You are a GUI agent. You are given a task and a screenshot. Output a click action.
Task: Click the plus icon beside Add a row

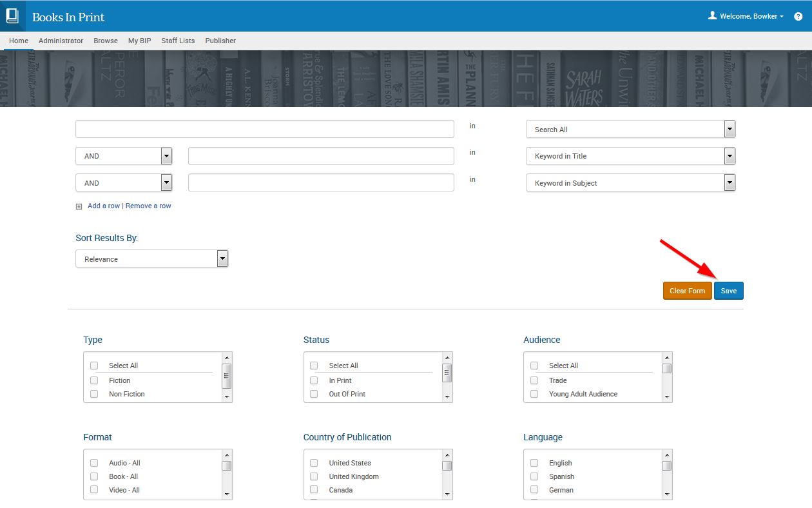[x=79, y=206]
